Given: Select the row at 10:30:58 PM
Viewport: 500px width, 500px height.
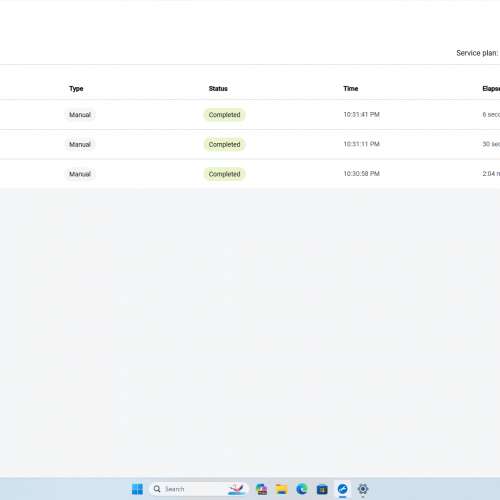Looking at the screenshot, I should (x=250, y=174).
